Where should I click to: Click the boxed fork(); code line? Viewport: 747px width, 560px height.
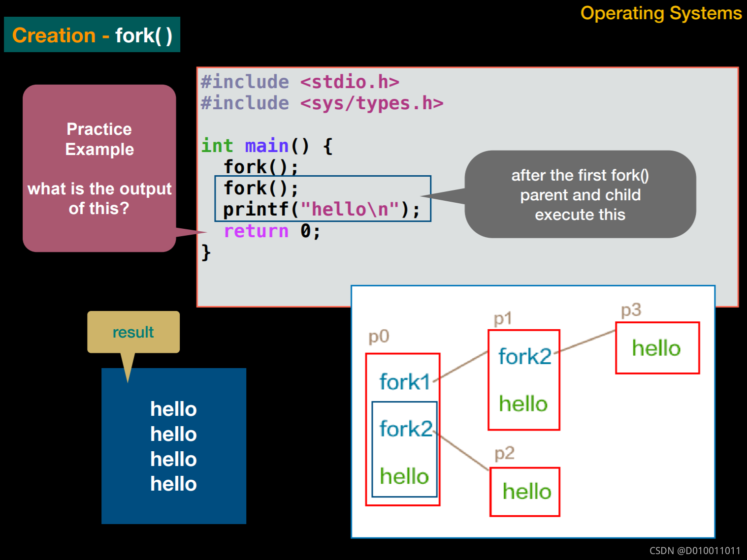(260, 188)
